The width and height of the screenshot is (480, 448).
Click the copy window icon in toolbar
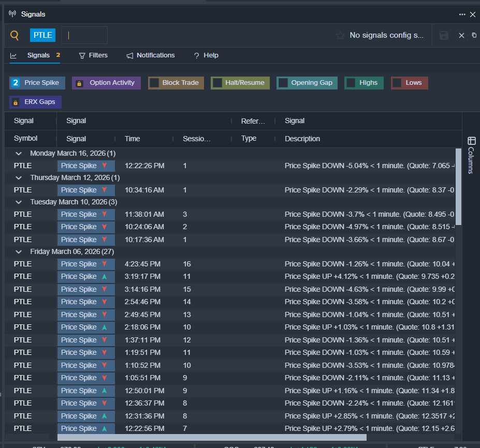474,35
